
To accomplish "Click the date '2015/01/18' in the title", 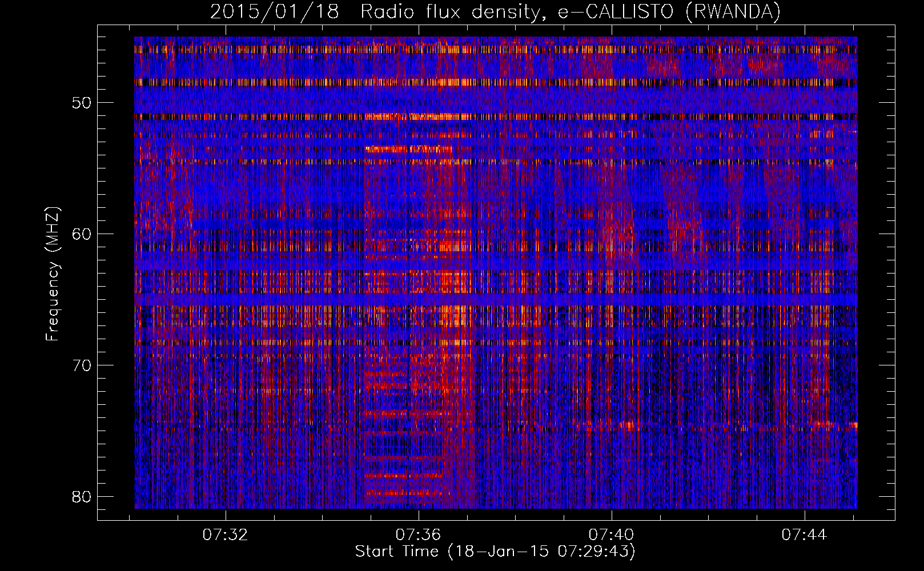I will [x=275, y=11].
